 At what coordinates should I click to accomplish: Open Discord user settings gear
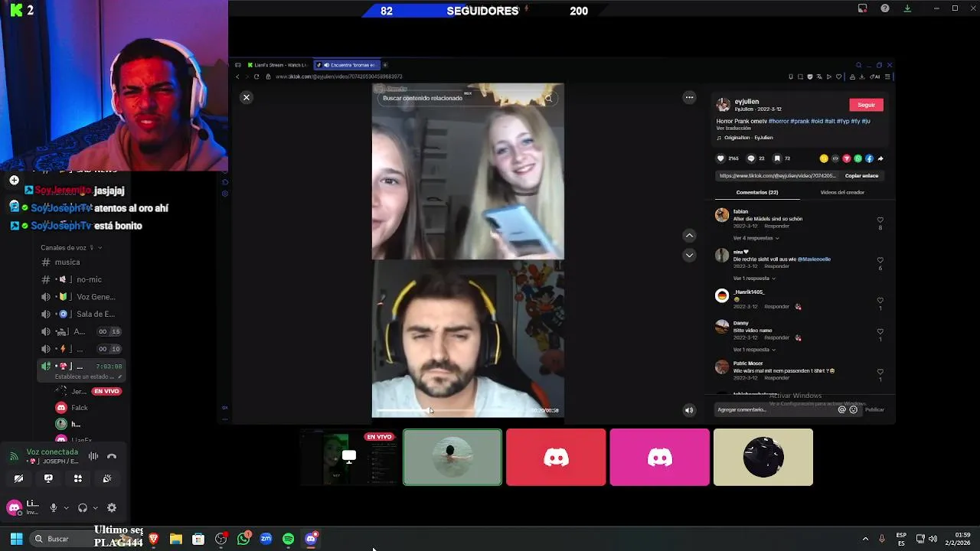[112, 507]
